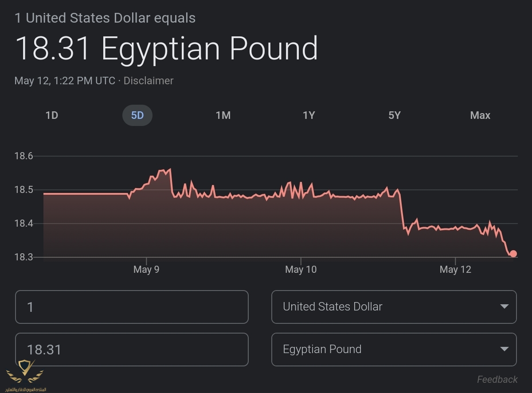Click the Egyptian Pound dropdown arrow

(x=504, y=349)
